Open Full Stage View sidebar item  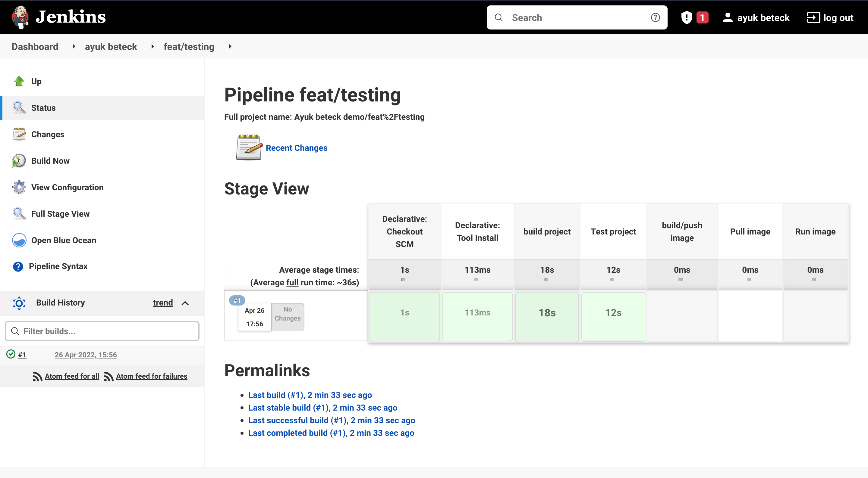tap(60, 214)
